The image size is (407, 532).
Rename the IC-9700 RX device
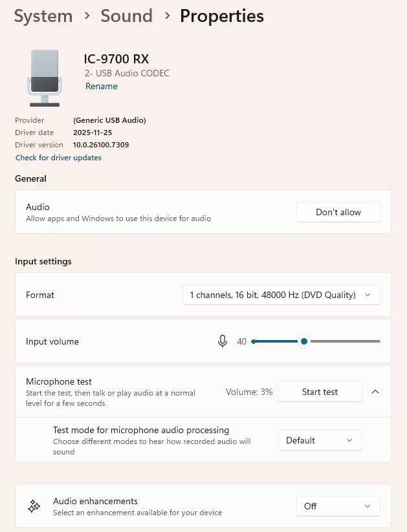click(x=102, y=86)
